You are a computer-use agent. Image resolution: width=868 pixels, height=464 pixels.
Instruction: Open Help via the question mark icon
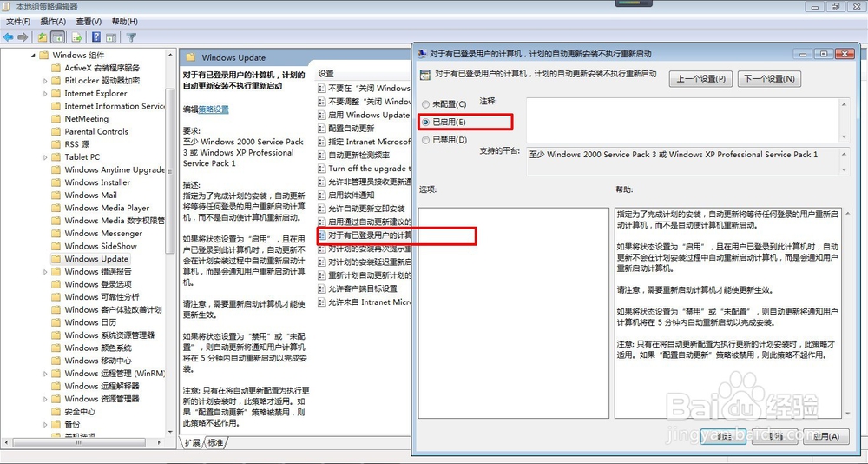(96, 37)
